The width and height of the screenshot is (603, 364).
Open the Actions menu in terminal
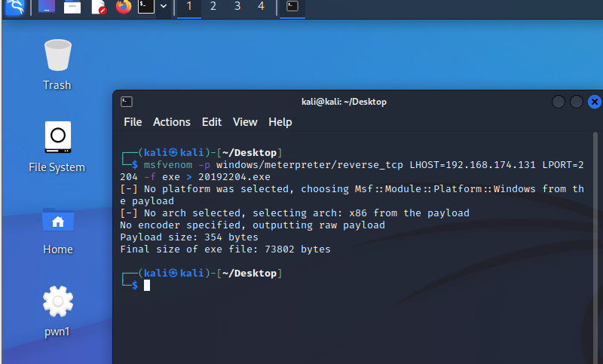coord(172,122)
